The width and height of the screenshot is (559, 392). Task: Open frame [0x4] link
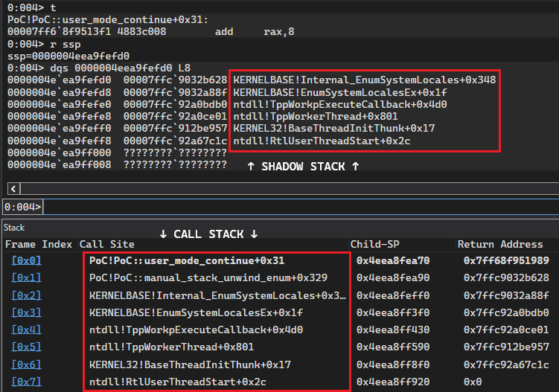[26, 330]
